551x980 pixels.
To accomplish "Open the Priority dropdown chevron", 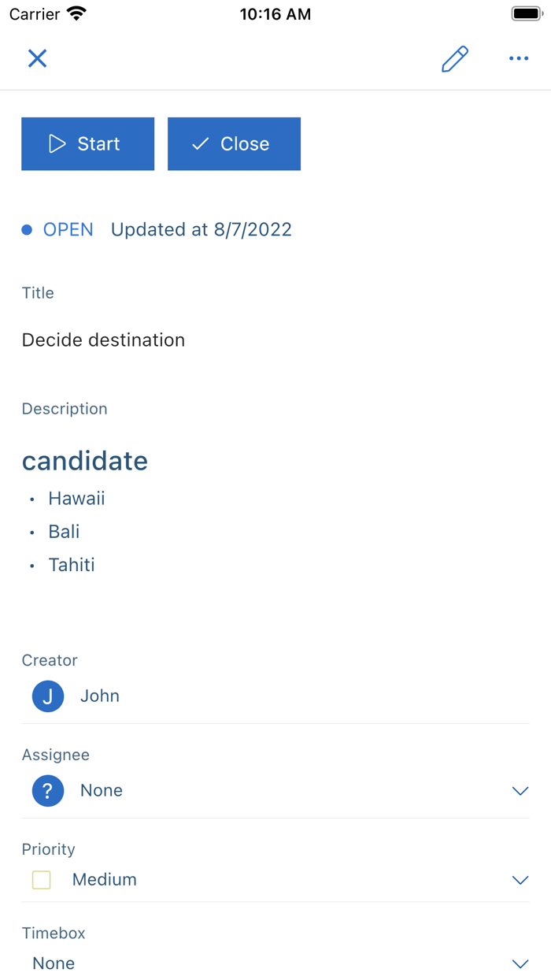I will 520,880.
